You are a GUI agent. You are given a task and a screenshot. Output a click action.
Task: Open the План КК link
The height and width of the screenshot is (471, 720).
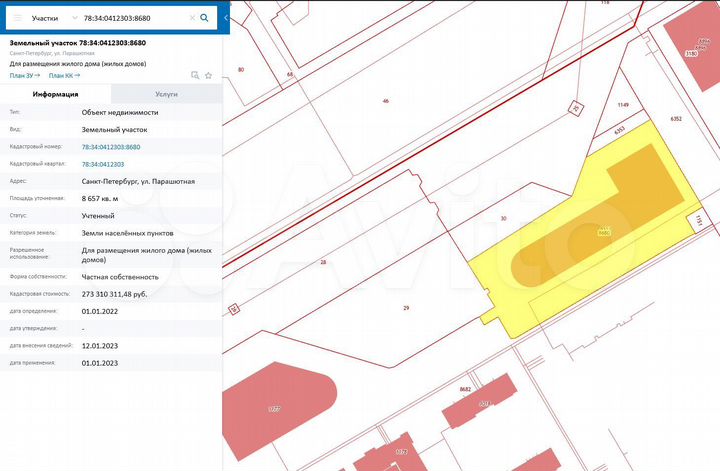pos(63,75)
